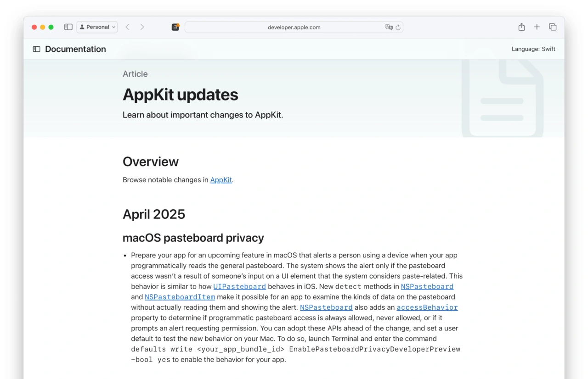Image resolution: width=588 pixels, height=379 pixels.
Task: Open the Personal profile dropdown
Action: pos(97,27)
